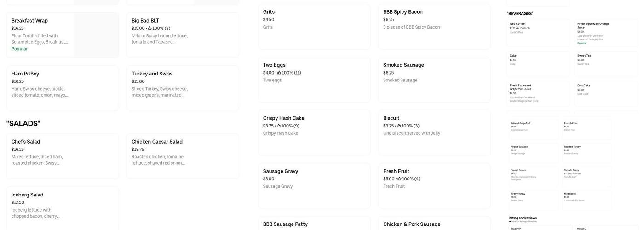
Task: Click star icon under Rating and reviews
Action: point(510,222)
